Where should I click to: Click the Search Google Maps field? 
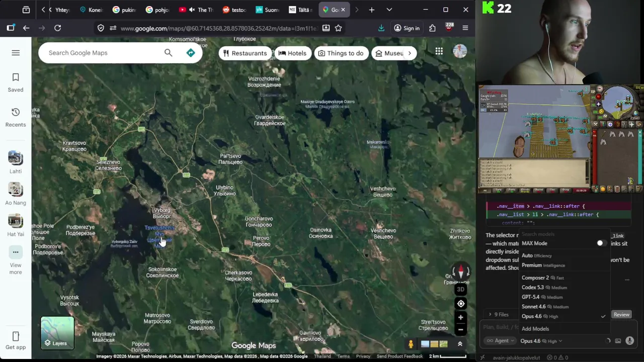(103, 53)
